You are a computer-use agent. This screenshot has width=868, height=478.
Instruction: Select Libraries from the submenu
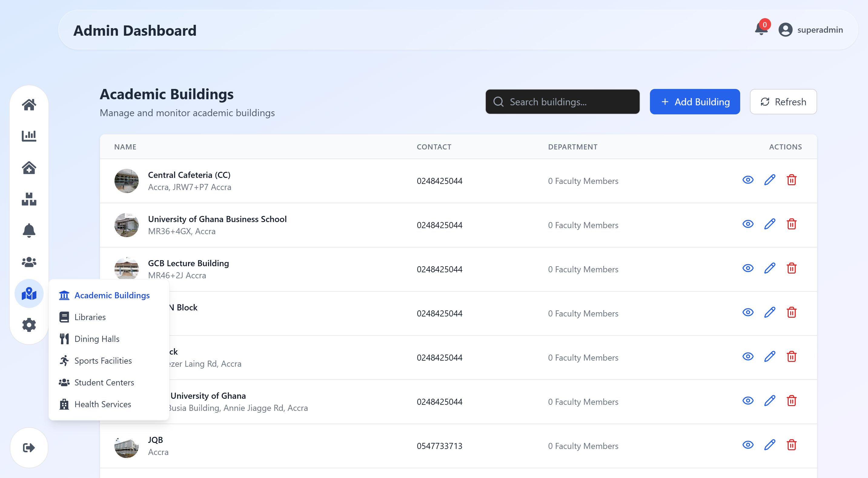pos(90,317)
